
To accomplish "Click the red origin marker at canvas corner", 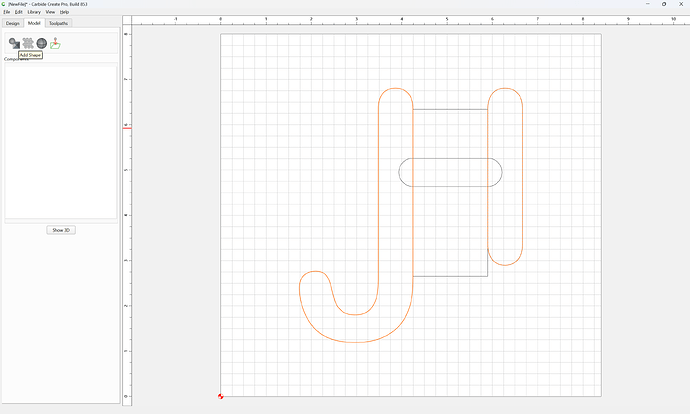I will (220, 396).
